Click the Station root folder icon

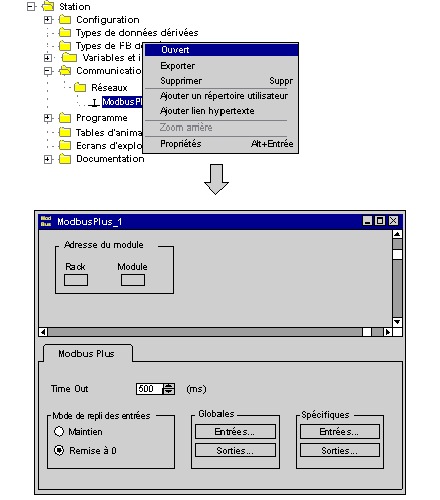pos(48,6)
